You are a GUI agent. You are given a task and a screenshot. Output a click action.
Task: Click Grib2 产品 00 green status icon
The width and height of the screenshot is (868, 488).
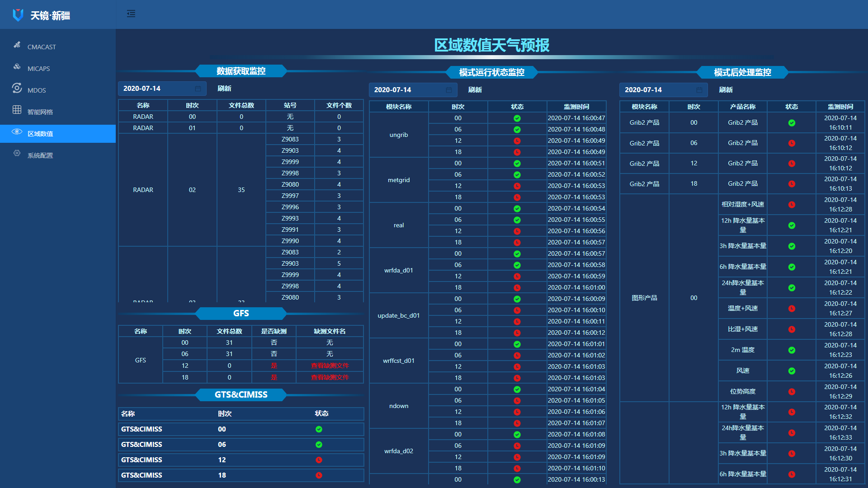tap(792, 123)
